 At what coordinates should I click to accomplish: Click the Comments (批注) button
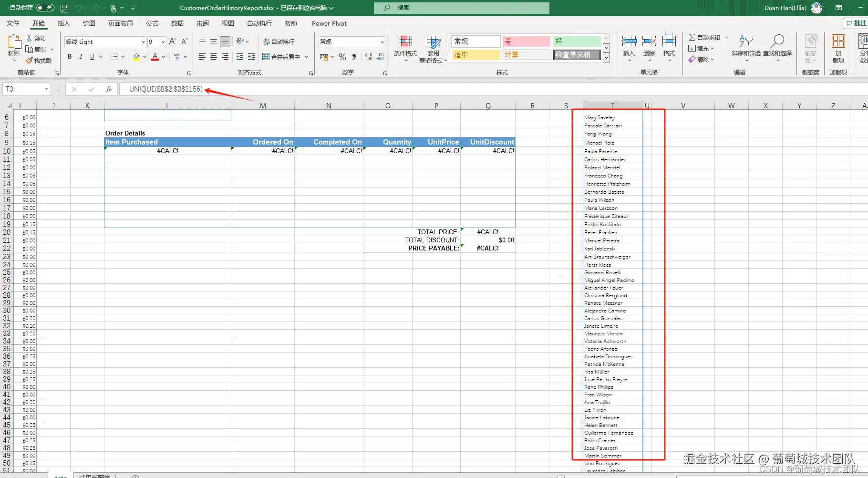(856, 23)
